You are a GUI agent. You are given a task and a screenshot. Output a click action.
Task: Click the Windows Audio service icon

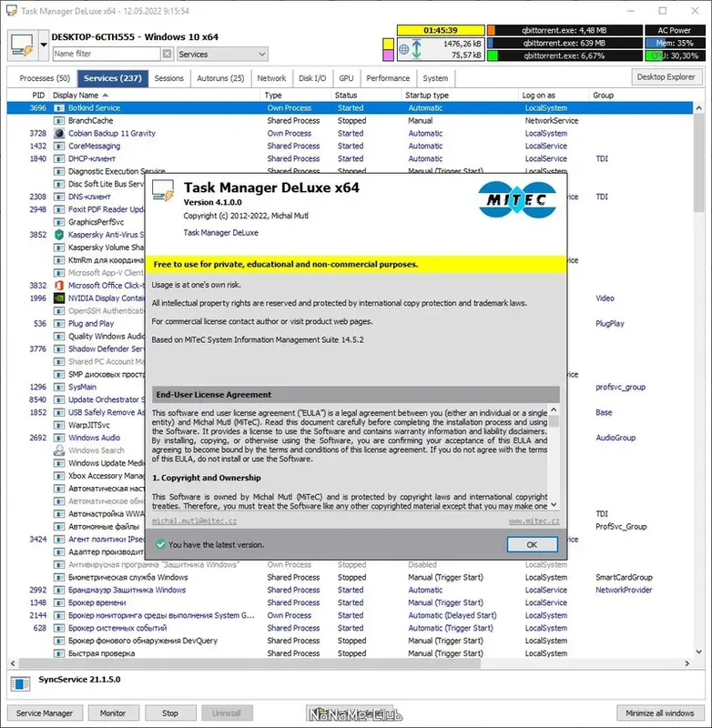click(59, 438)
